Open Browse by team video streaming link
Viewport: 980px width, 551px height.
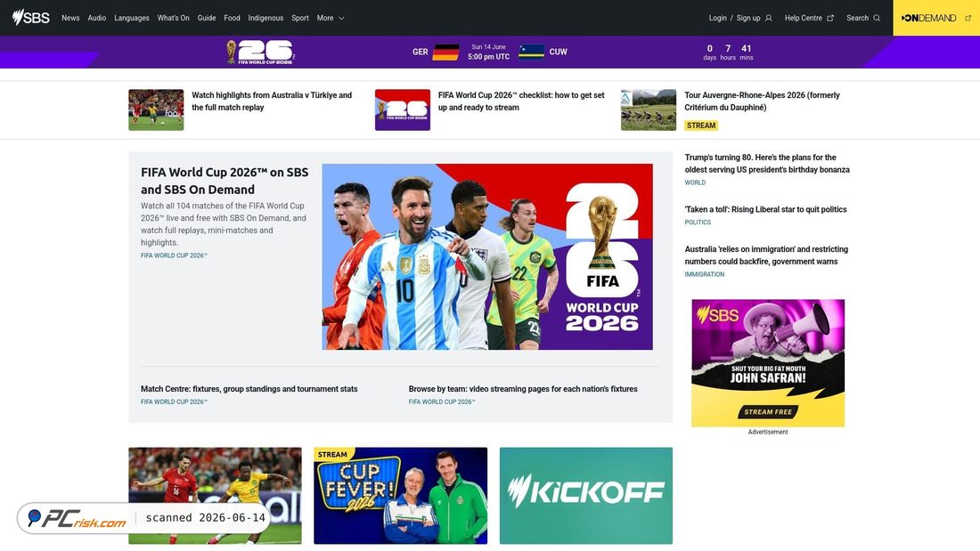[523, 389]
